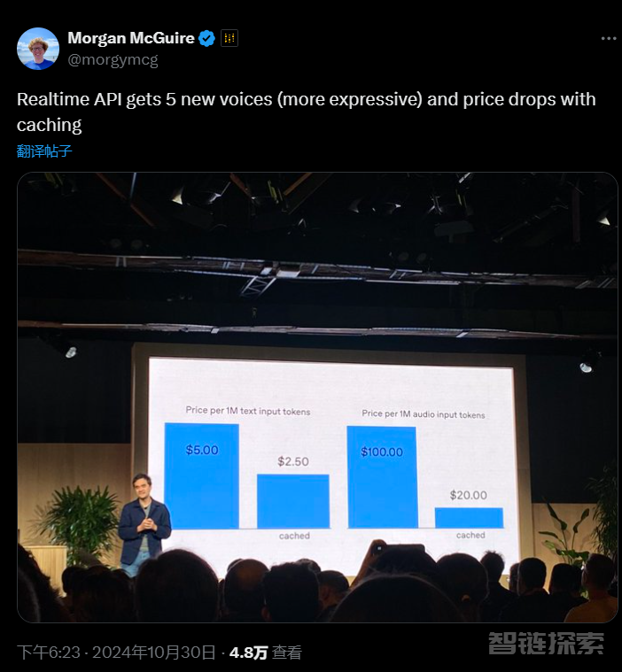Viewport: 622px width, 672px height.
Task: Click Morgan McGuire's profile avatar
Action: [38, 49]
